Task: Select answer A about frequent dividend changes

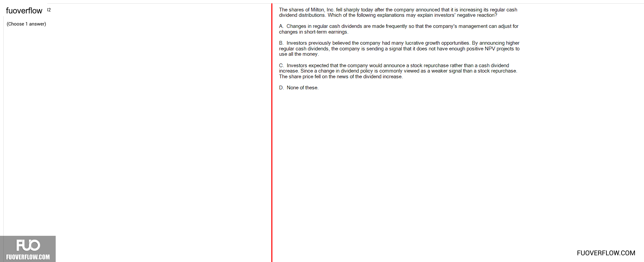Action: pyautogui.click(x=399, y=29)
